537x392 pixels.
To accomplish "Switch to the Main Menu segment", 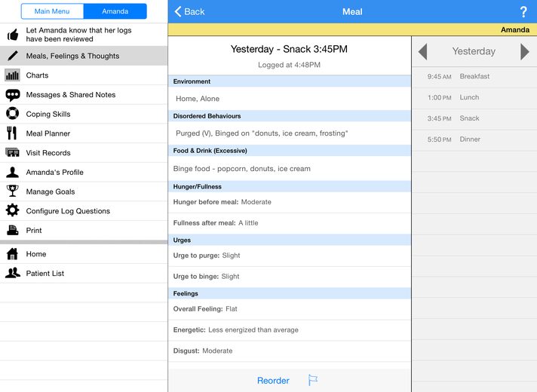I will pyautogui.click(x=52, y=11).
